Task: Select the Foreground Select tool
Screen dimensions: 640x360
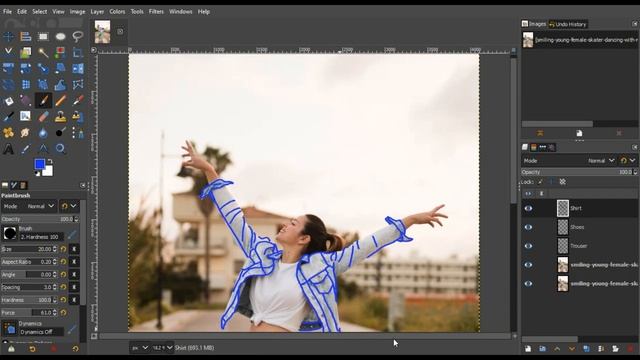Action: tap(26, 53)
